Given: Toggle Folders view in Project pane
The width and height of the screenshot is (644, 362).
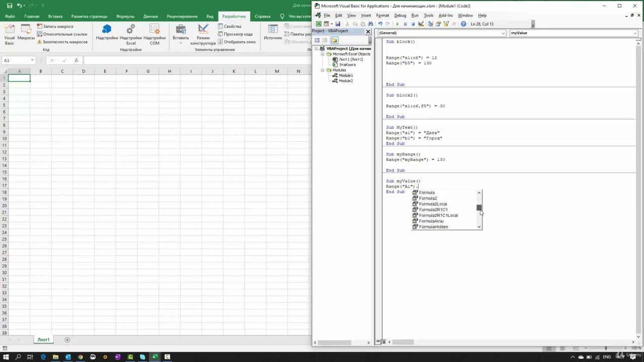Looking at the screenshot, I should coord(334,40).
